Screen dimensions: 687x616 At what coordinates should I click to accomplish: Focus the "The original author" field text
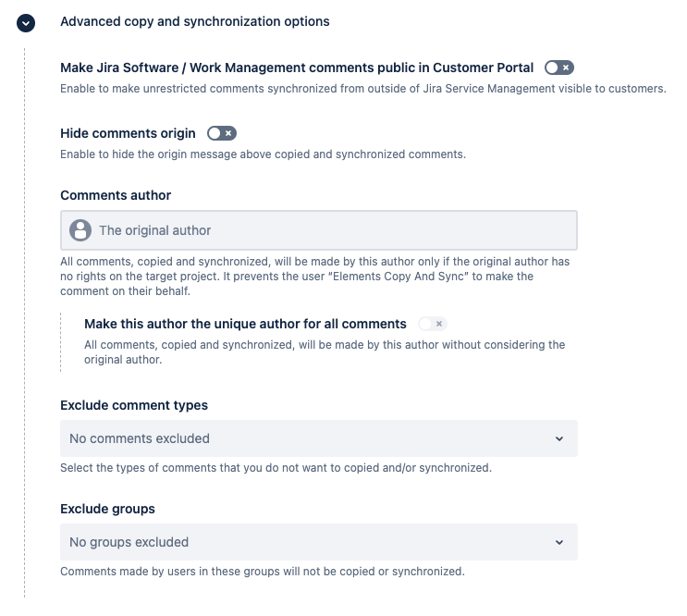(x=155, y=230)
